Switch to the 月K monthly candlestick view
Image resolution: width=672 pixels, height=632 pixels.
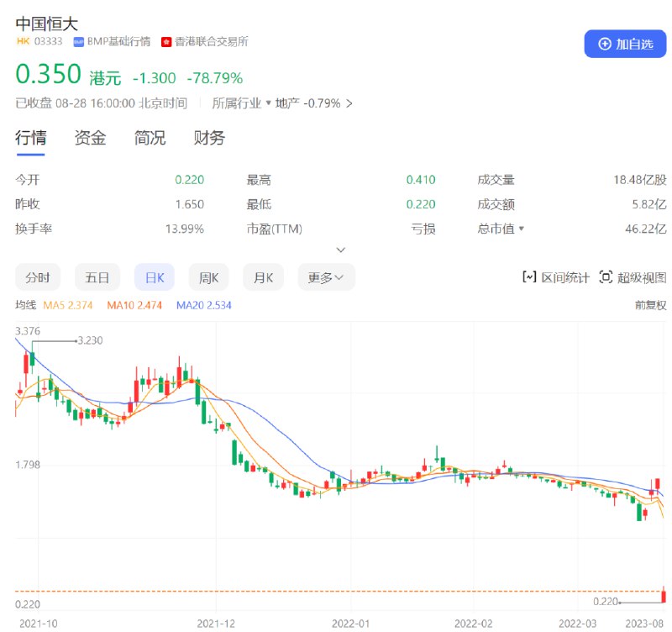(x=263, y=276)
